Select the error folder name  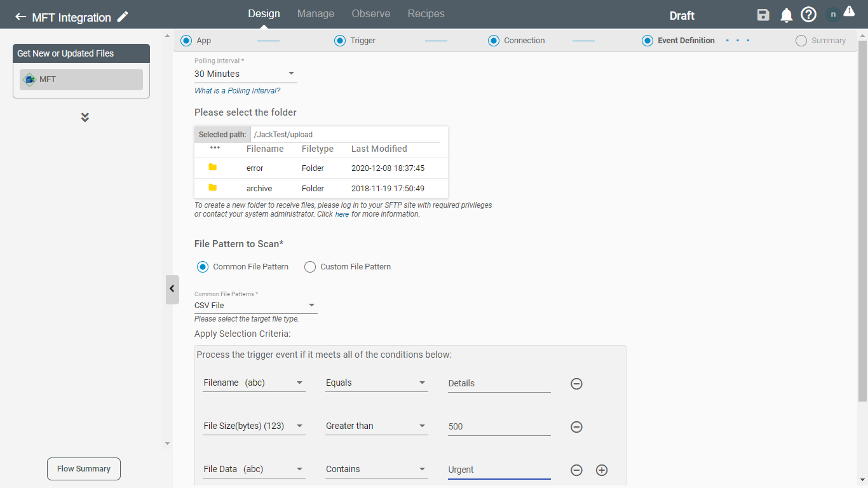(255, 168)
